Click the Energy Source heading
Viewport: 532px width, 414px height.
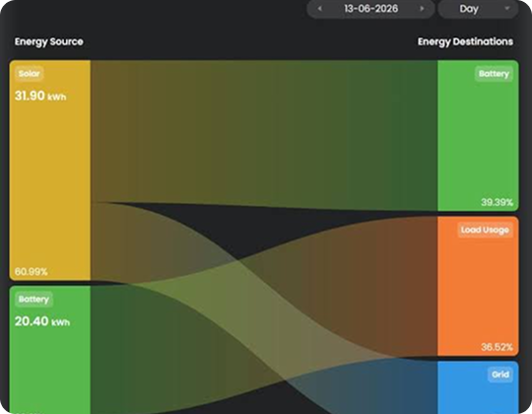[49, 41]
